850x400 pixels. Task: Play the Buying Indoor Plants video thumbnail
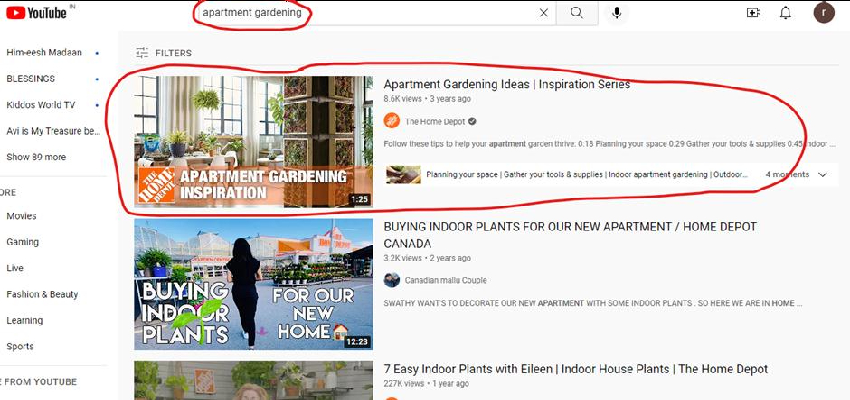254,284
